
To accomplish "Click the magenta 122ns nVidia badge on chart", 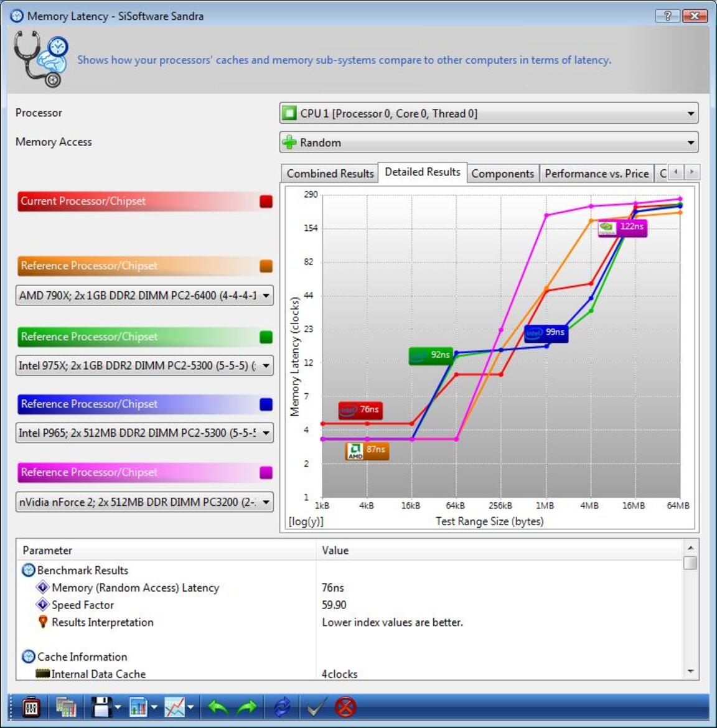I will tap(622, 228).
